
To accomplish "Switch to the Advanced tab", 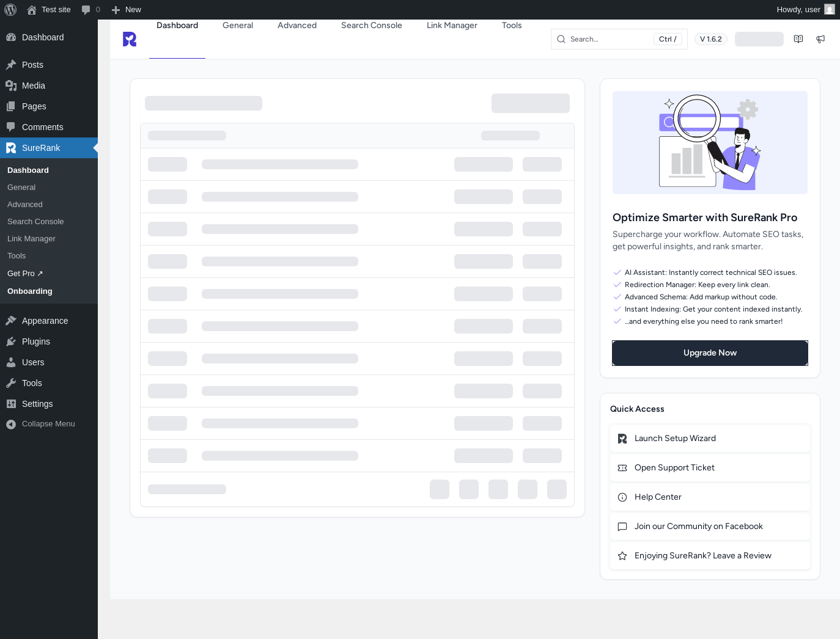I will [x=297, y=26].
